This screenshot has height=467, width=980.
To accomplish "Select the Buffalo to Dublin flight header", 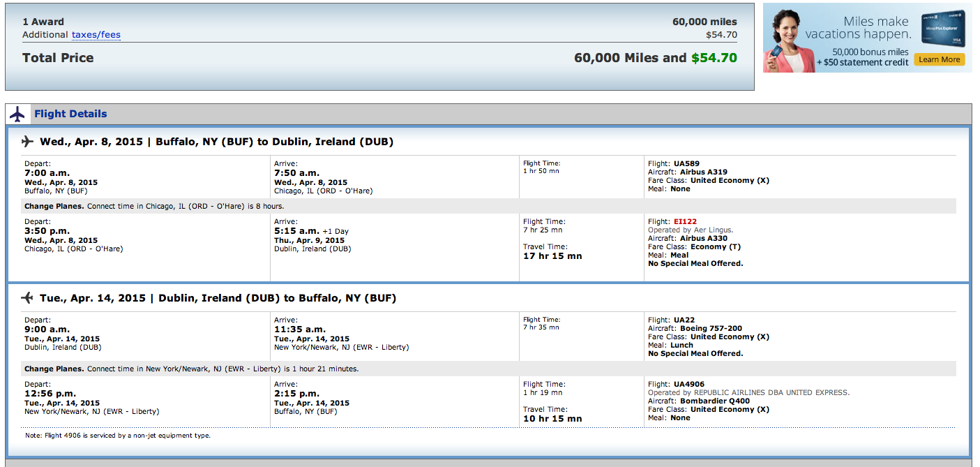I will (x=216, y=142).
